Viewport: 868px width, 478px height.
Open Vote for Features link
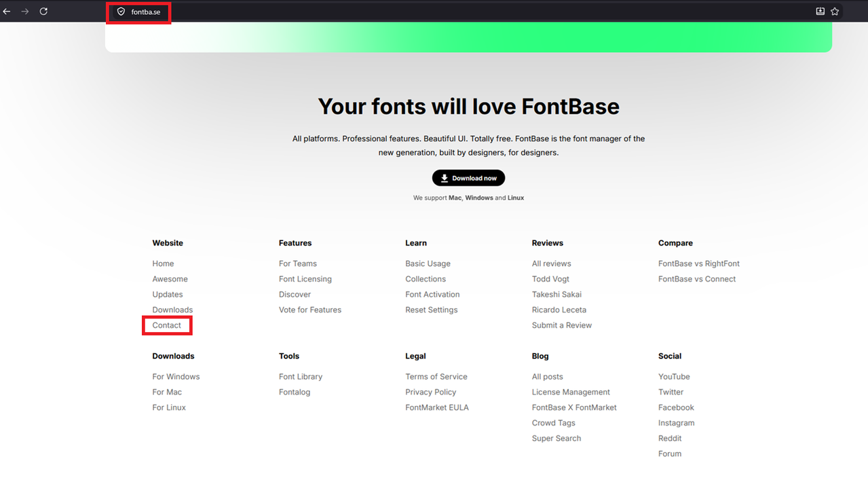310,310
